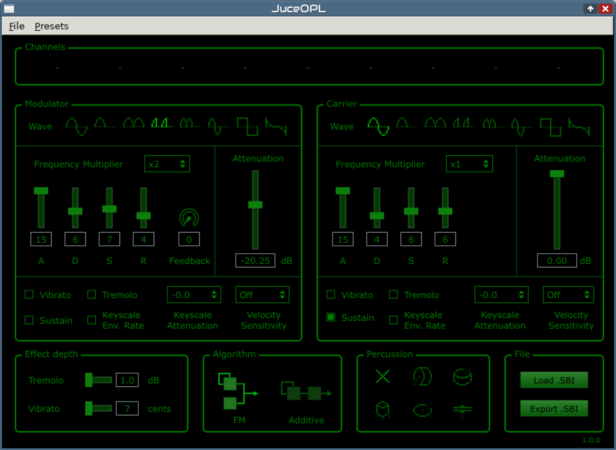
Task: Click Modulator Sustain level slider handle
Action: tap(110, 209)
